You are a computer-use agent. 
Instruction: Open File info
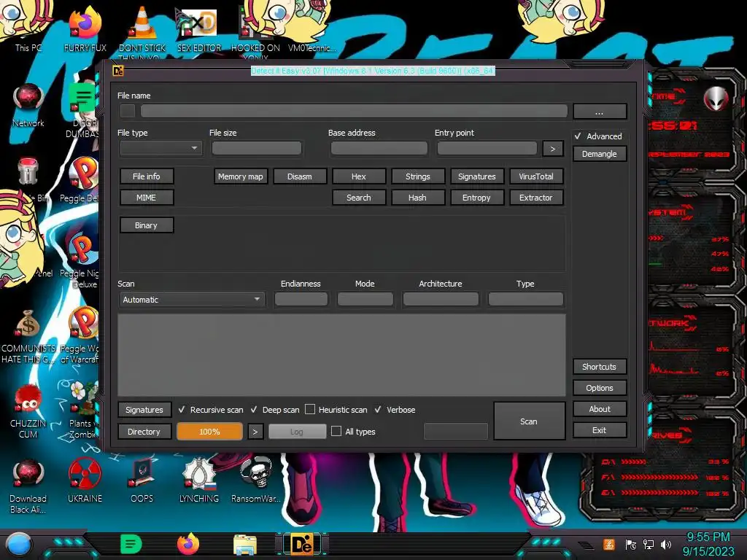(146, 176)
